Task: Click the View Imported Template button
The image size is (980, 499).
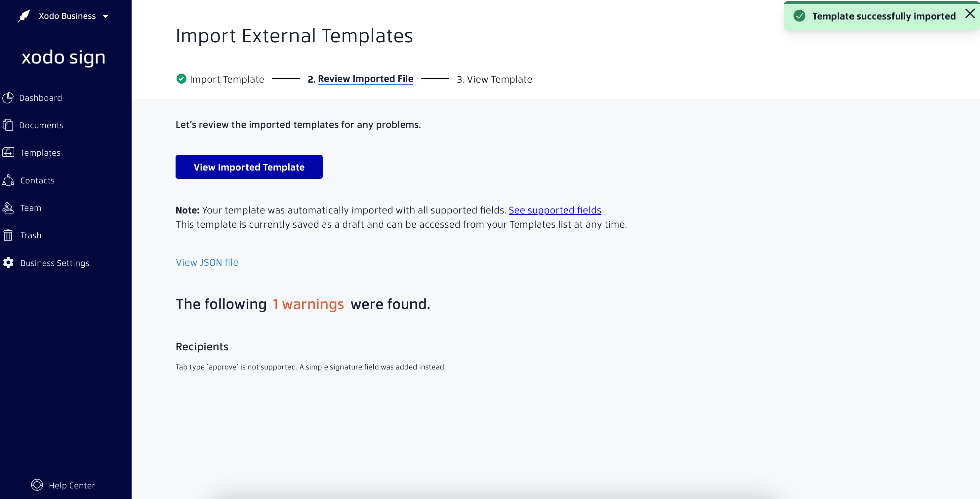Action: [249, 167]
